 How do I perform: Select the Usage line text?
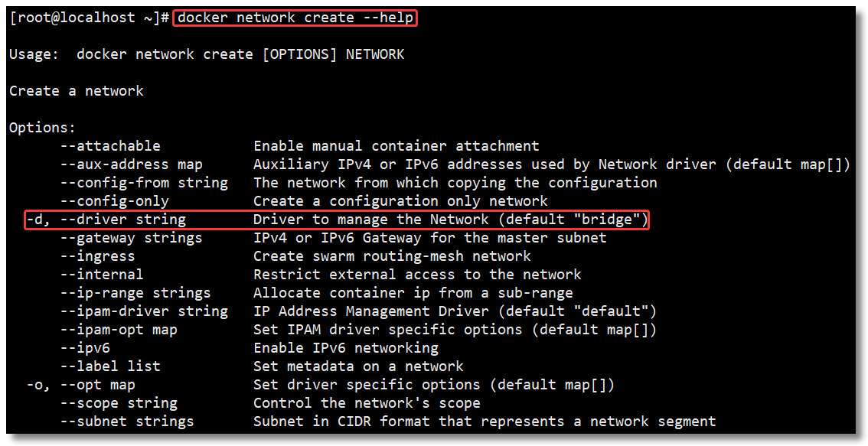click(207, 54)
